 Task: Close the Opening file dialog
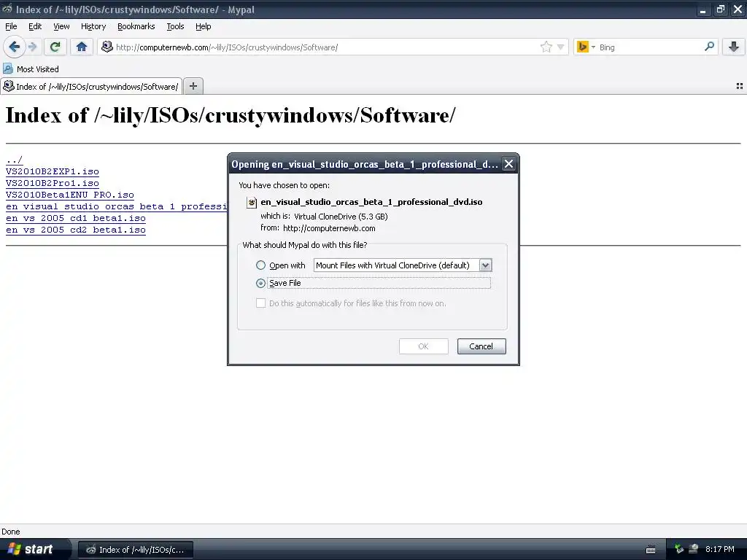tap(508, 164)
